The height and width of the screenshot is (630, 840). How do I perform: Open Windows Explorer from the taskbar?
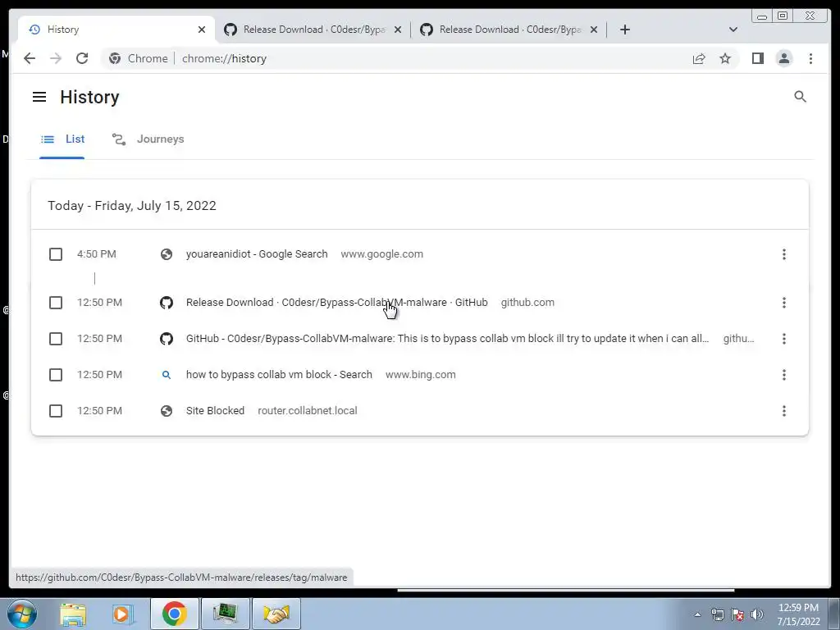pyautogui.click(x=73, y=614)
